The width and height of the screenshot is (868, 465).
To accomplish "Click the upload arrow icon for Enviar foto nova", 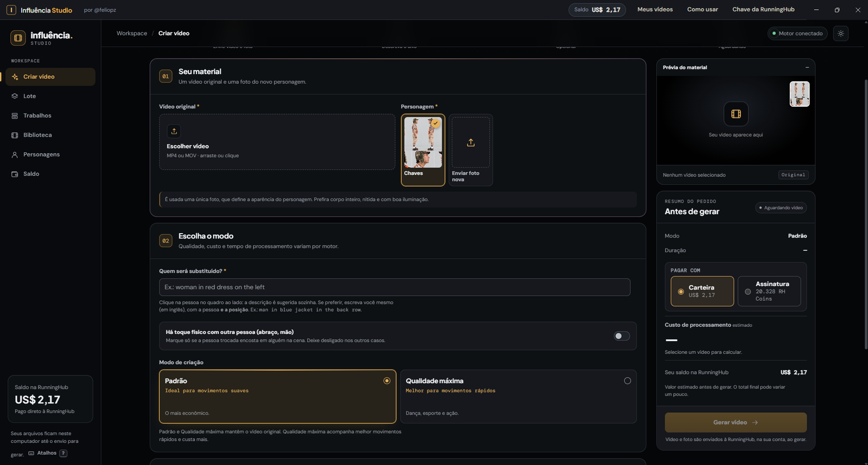I will (471, 143).
